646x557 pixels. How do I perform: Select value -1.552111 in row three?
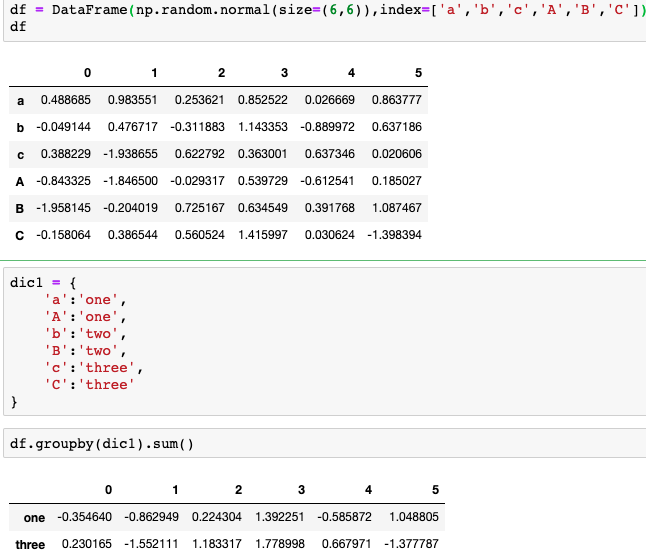[151, 544]
